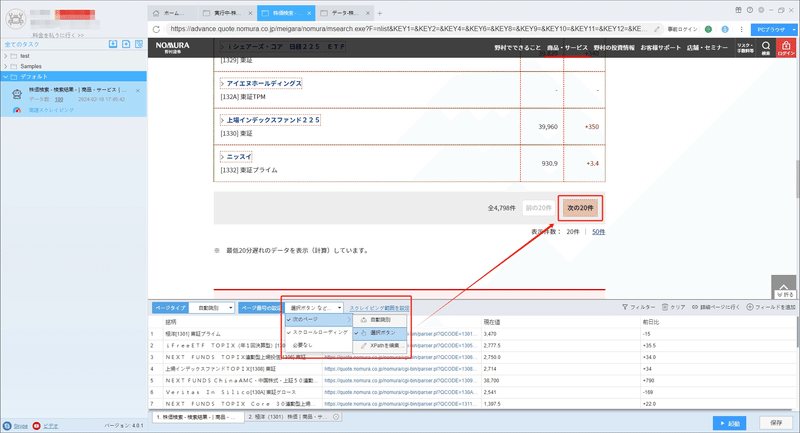
Task: Open settings gear icon in title bar
Action: pos(761,10)
